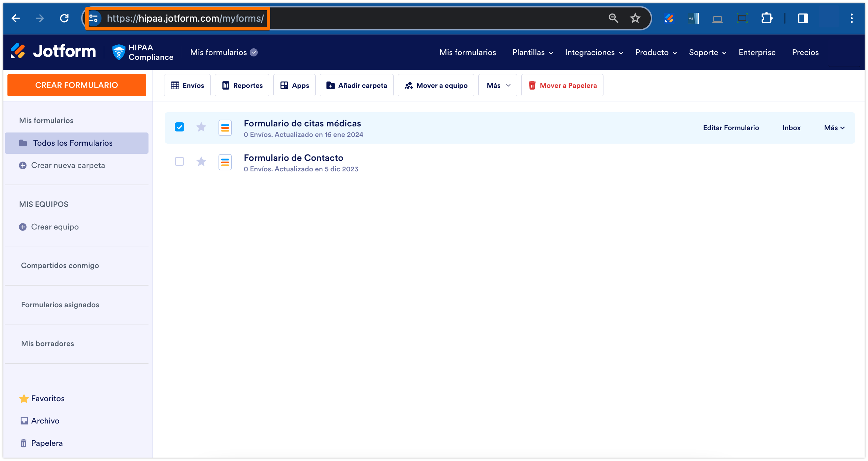Select Todos los Formularios folder
This screenshot has width=868, height=461.
pos(77,143)
